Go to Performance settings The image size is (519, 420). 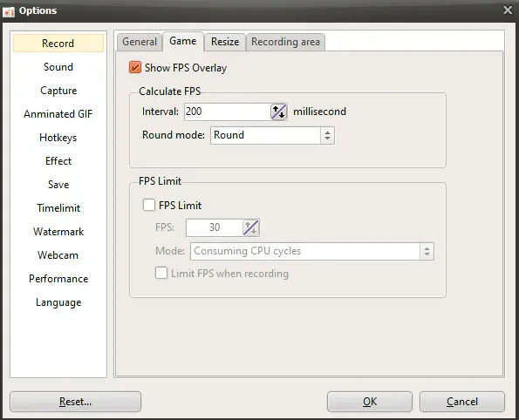click(58, 279)
